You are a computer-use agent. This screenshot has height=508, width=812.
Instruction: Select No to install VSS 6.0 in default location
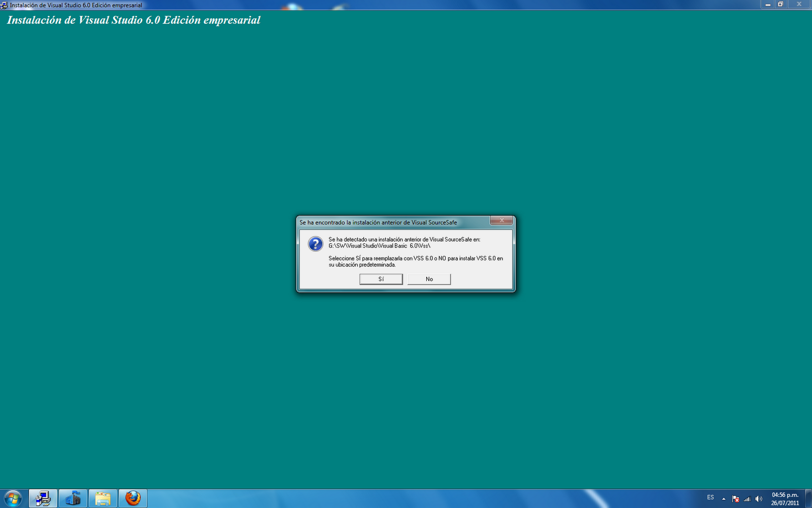point(429,279)
